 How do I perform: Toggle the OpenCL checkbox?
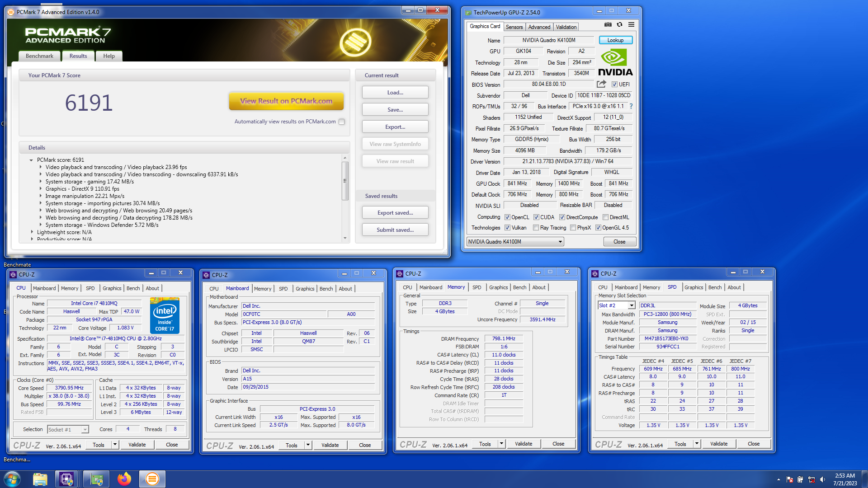[x=507, y=217]
